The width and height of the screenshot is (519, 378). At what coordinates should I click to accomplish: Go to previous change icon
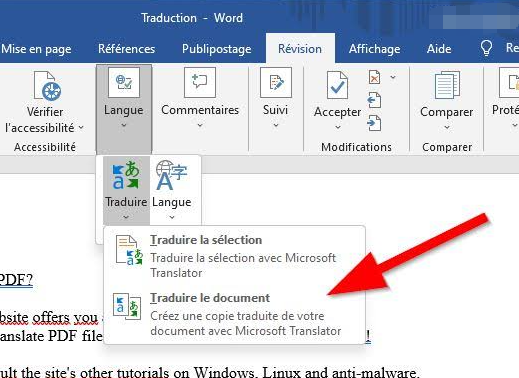374,100
